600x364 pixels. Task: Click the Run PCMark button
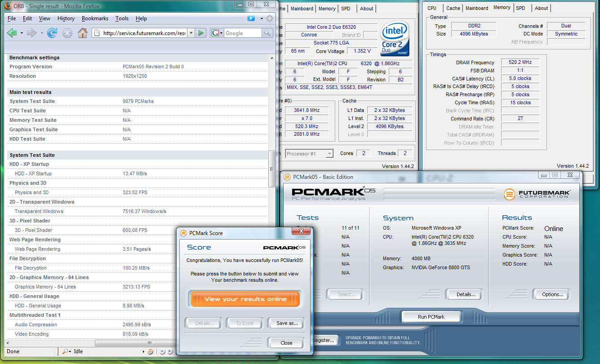(431, 317)
